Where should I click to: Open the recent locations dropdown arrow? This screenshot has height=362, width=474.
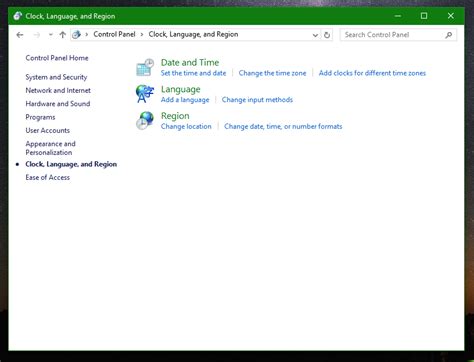click(x=50, y=35)
